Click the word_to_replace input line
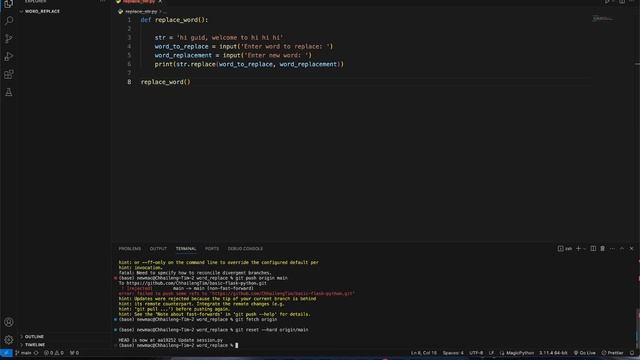Screen dimensions: 640x360 click(244, 47)
